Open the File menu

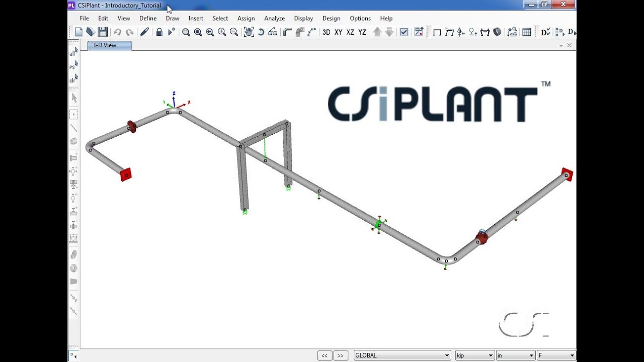point(84,18)
